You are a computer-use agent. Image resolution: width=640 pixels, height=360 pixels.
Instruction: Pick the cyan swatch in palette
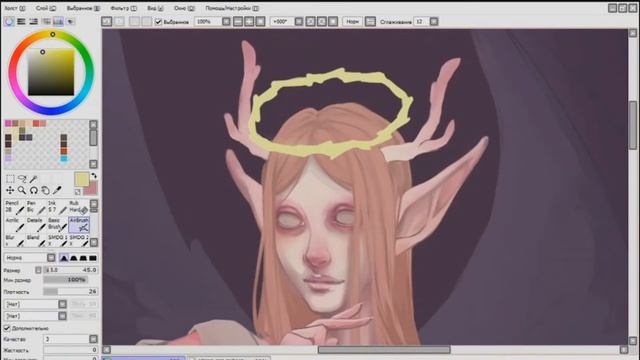pyautogui.click(x=64, y=158)
